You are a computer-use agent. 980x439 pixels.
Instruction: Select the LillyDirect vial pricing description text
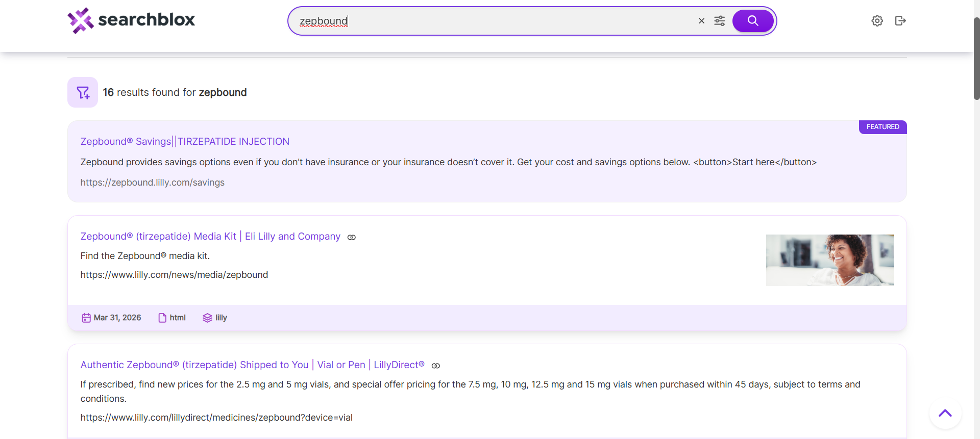point(470,392)
